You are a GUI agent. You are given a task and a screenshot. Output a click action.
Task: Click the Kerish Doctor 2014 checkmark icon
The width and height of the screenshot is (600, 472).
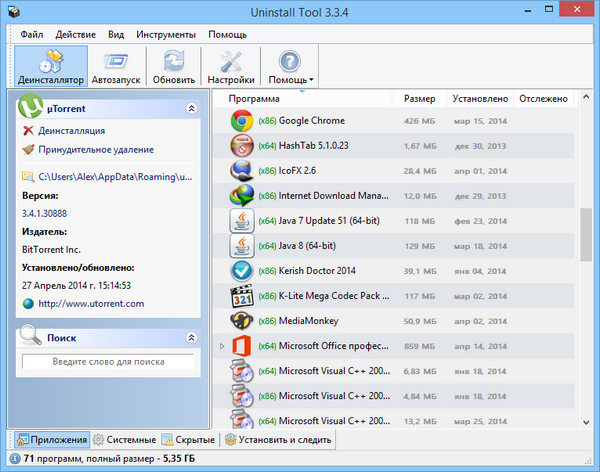coord(241,271)
